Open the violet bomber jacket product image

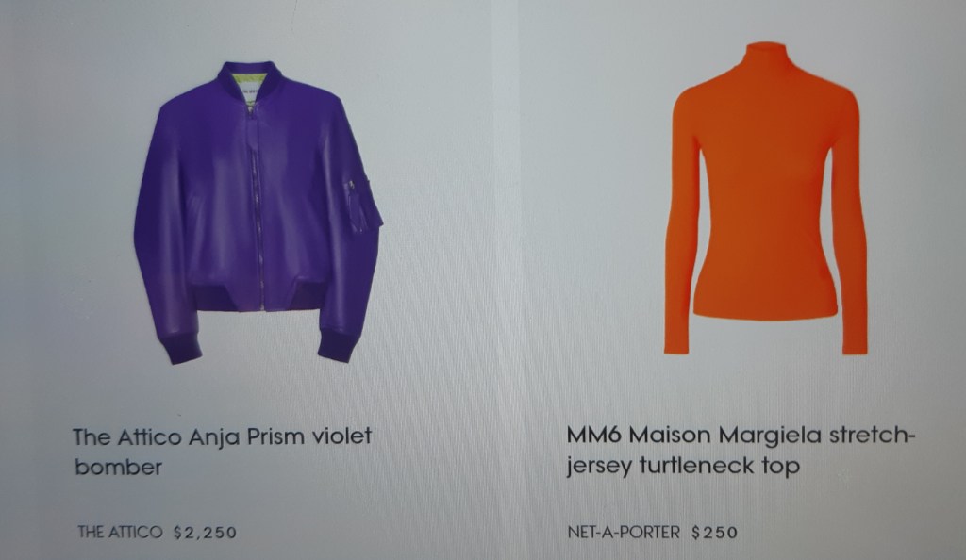click(x=258, y=212)
